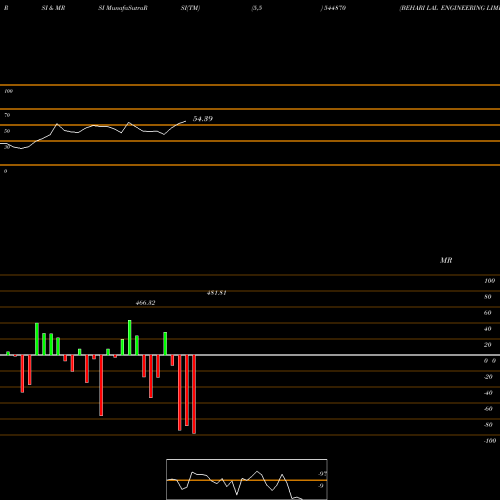The image size is (500, 500).
Task: Click the last red momentum bar
Action: 194,394
